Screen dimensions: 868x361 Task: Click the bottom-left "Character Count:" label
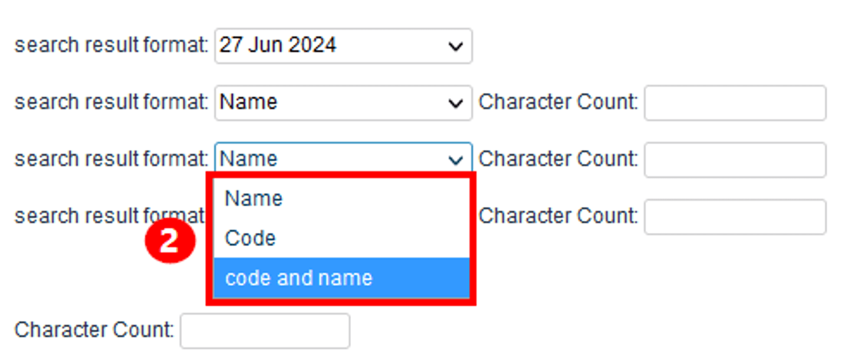tap(94, 330)
